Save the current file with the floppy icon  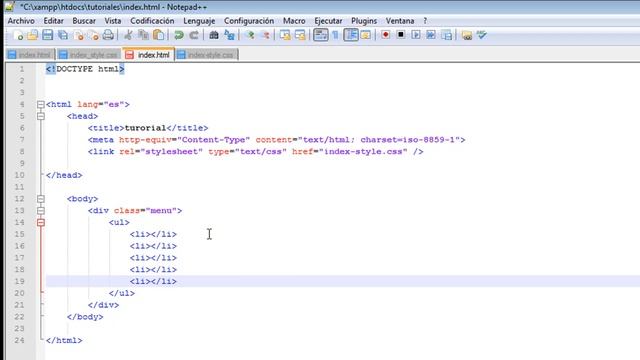coord(47,36)
